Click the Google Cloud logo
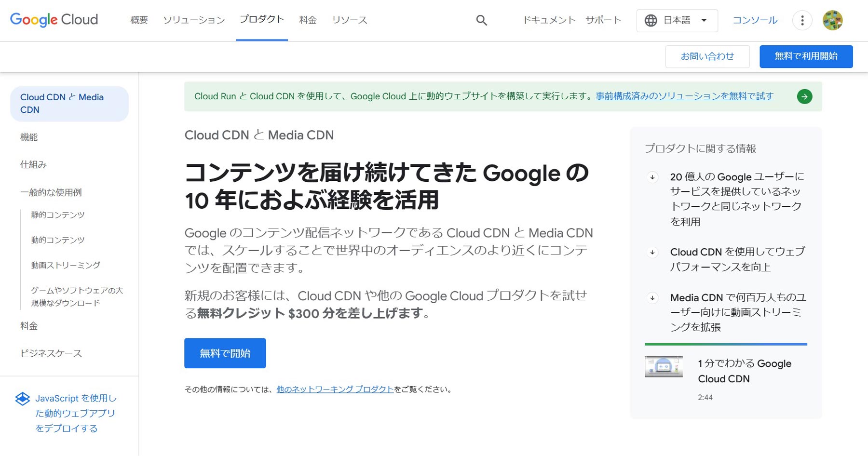Viewport: 868px width, 456px height. click(x=54, y=20)
